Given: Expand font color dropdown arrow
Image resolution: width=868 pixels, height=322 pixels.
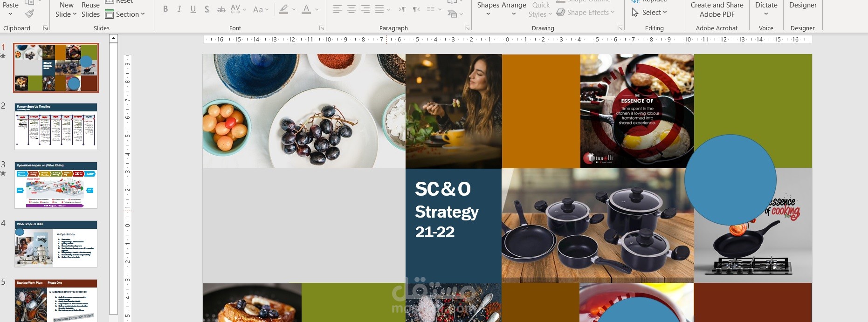Looking at the screenshot, I should pos(317,9).
